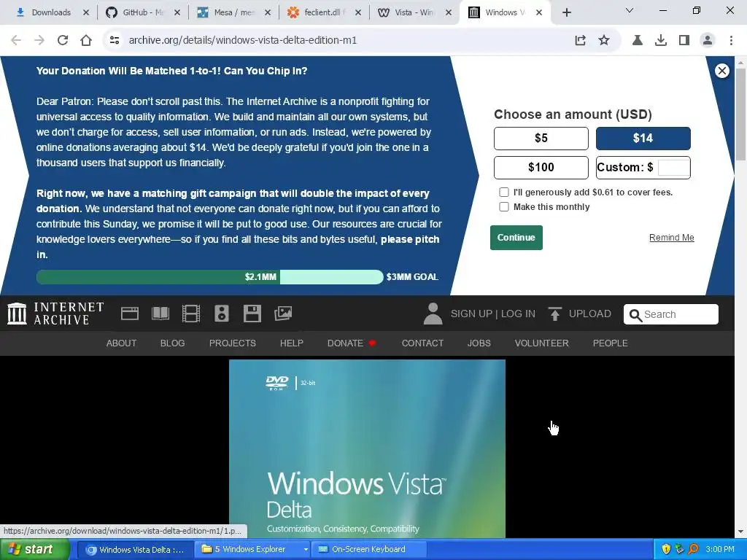Screen dimensions: 747x560
Task: Open the PROJECTS menu item
Action: pos(233,343)
